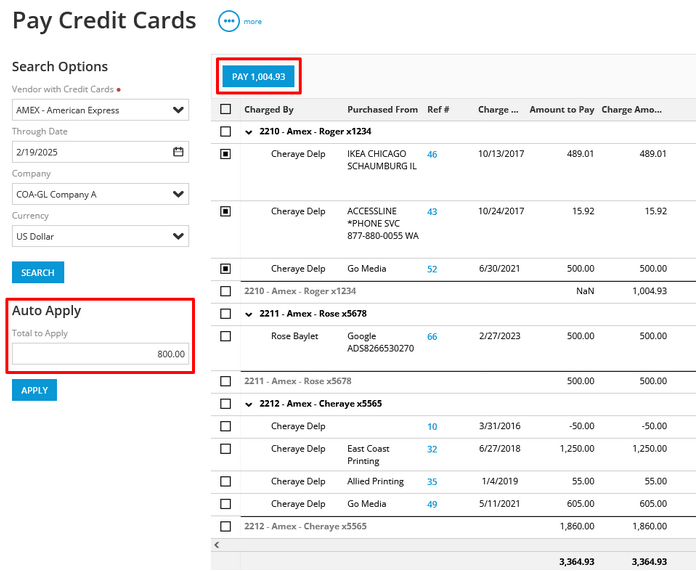Click the Total to Apply input field
Image resolution: width=698 pixels, height=571 pixels.
tap(100, 354)
